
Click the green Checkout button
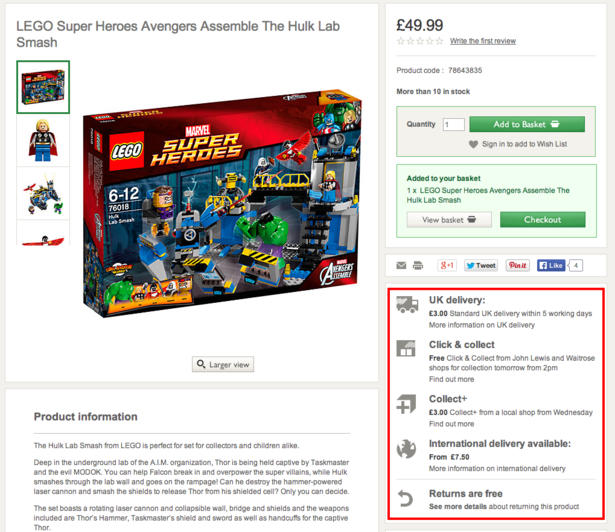pyautogui.click(x=542, y=220)
